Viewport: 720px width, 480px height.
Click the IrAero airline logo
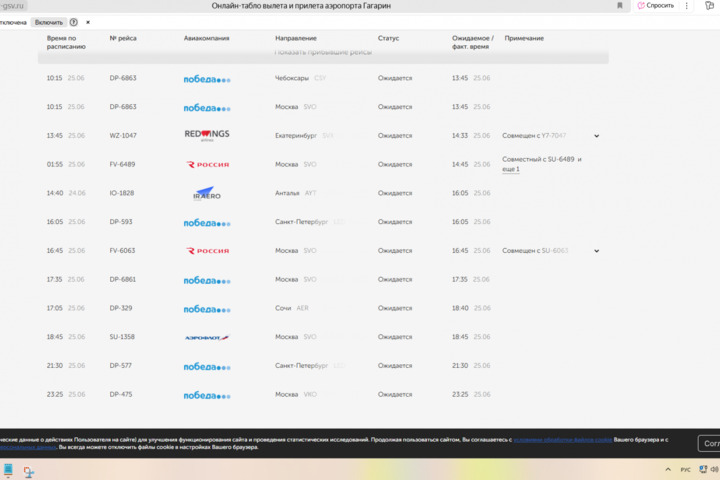(x=207, y=193)
